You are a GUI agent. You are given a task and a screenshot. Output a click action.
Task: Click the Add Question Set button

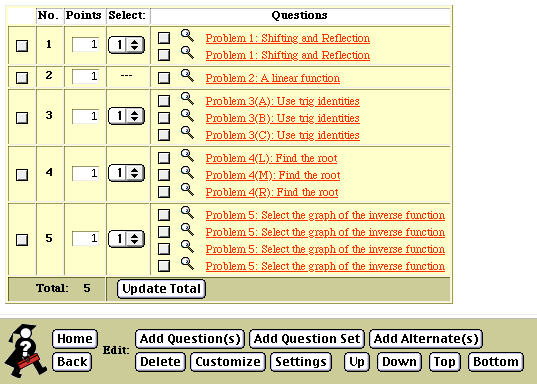[307, 339]
